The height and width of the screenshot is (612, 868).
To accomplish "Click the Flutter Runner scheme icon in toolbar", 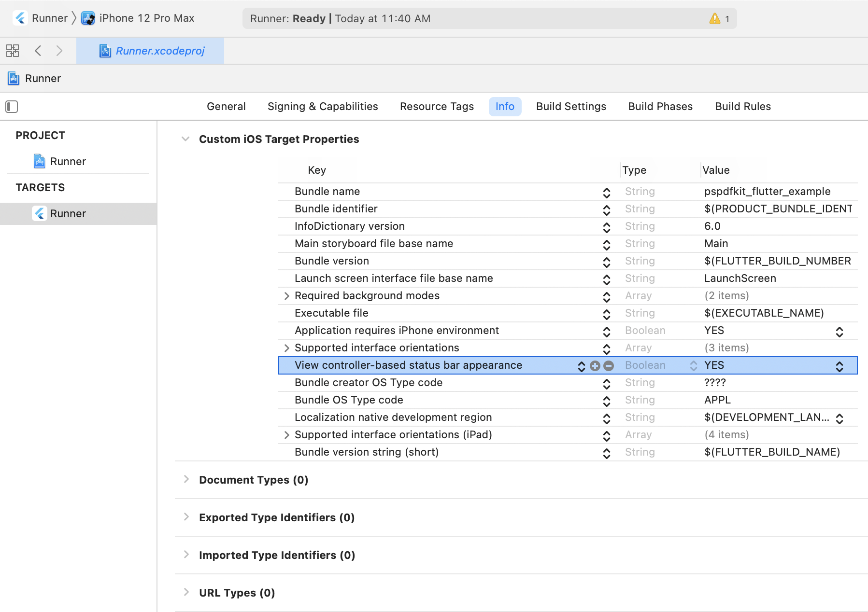I will 20,18.
